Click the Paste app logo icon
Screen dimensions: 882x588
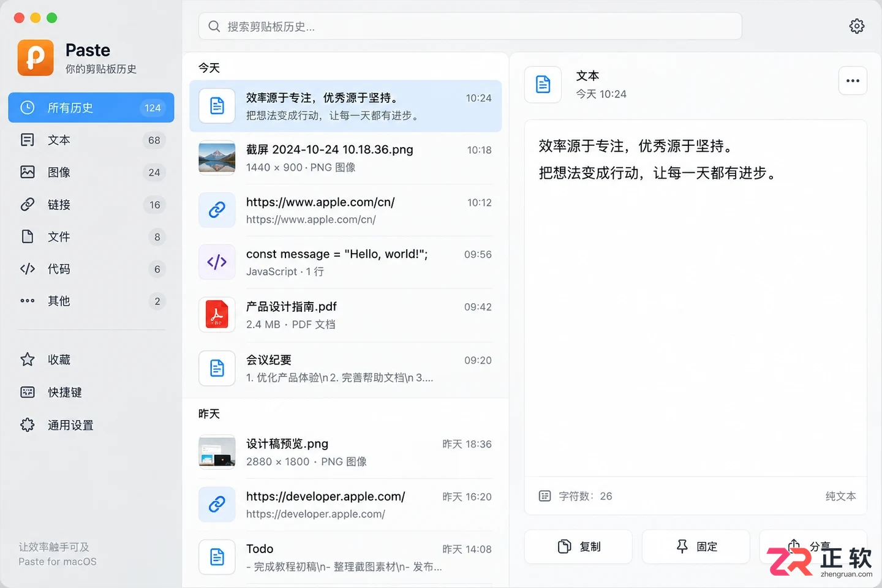pos(36,58)
